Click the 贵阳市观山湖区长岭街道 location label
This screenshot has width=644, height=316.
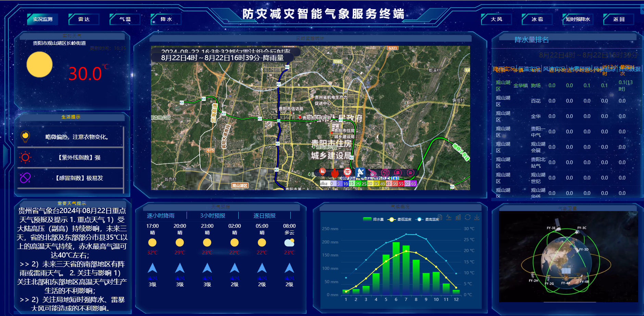point(59,43)
